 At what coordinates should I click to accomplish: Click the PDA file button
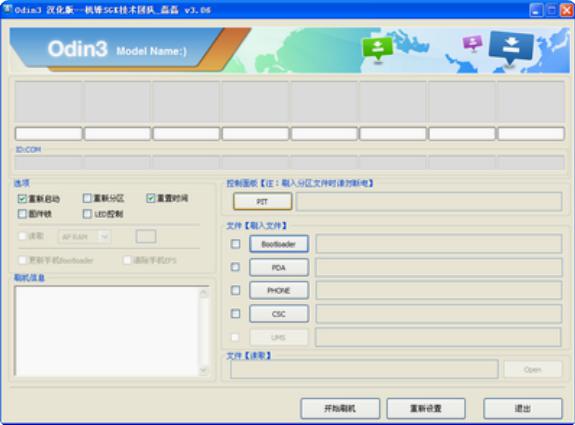pyautogui.click(x=279, y=267)
